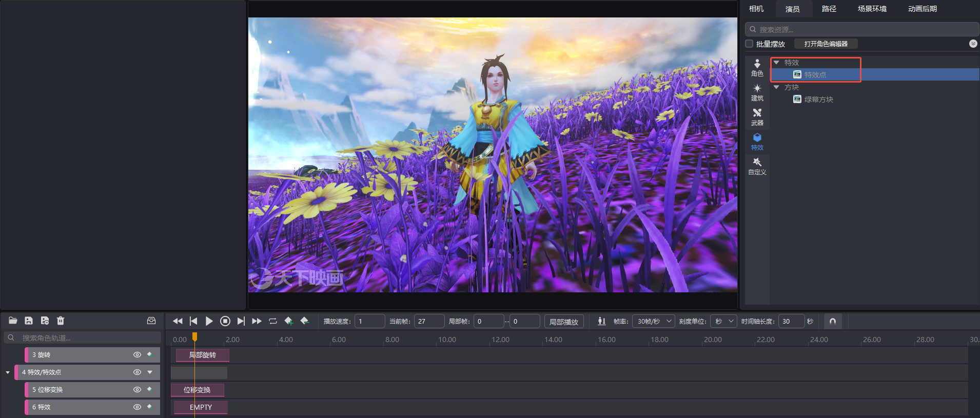The height and width of the screenshot is (418, 980).
Task: Hide the 4 特效/特效点 track
Action: 137,372
